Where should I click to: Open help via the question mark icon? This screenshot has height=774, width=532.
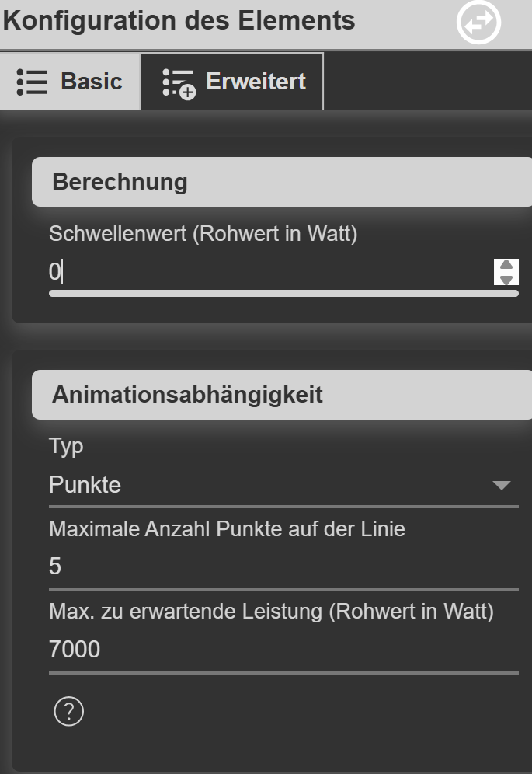pyautogui.click(x=68, y=710)
